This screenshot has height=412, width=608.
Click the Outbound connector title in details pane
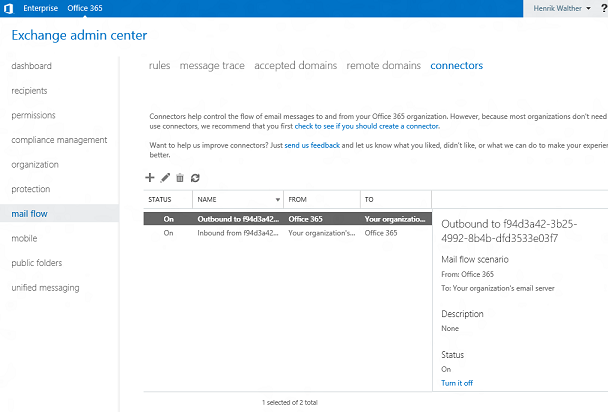click(509, 231)
